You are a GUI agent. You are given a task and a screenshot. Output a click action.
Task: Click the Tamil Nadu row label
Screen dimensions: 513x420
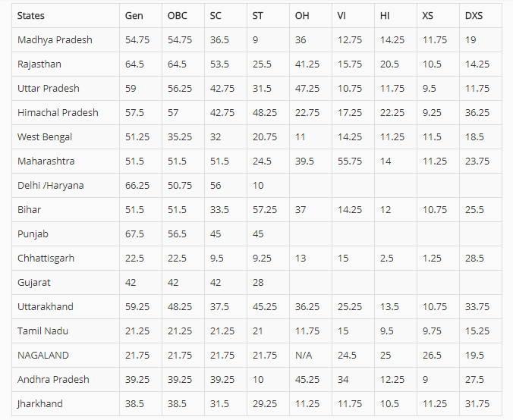42,331
